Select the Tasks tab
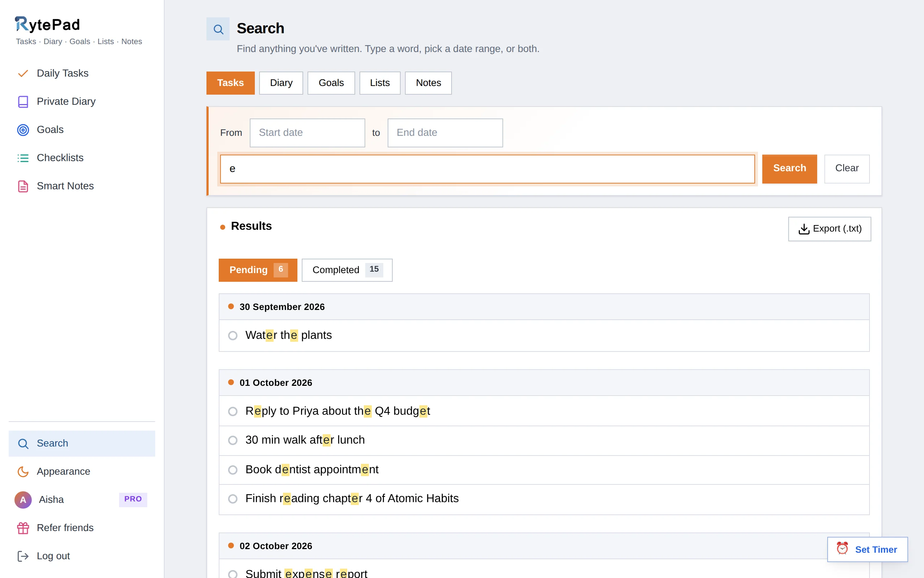The width and height of the screenshot is (924, 578). (x=230, y=83)
